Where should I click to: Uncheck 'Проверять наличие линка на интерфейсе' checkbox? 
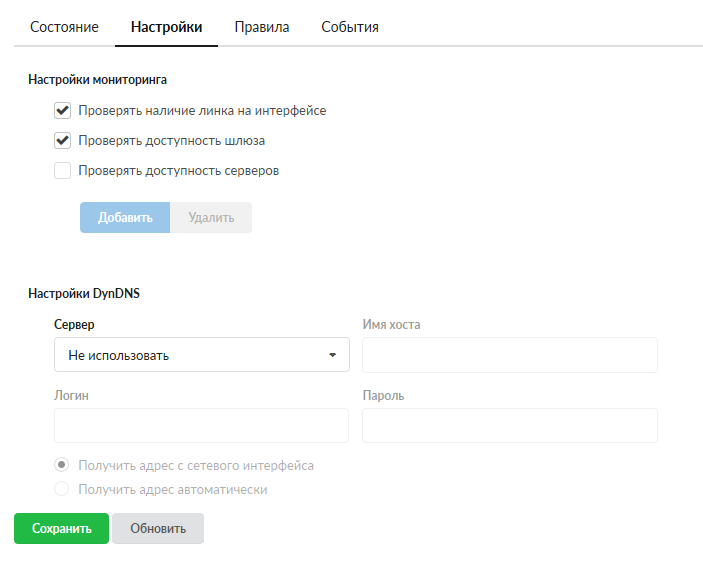coord(62,111)
